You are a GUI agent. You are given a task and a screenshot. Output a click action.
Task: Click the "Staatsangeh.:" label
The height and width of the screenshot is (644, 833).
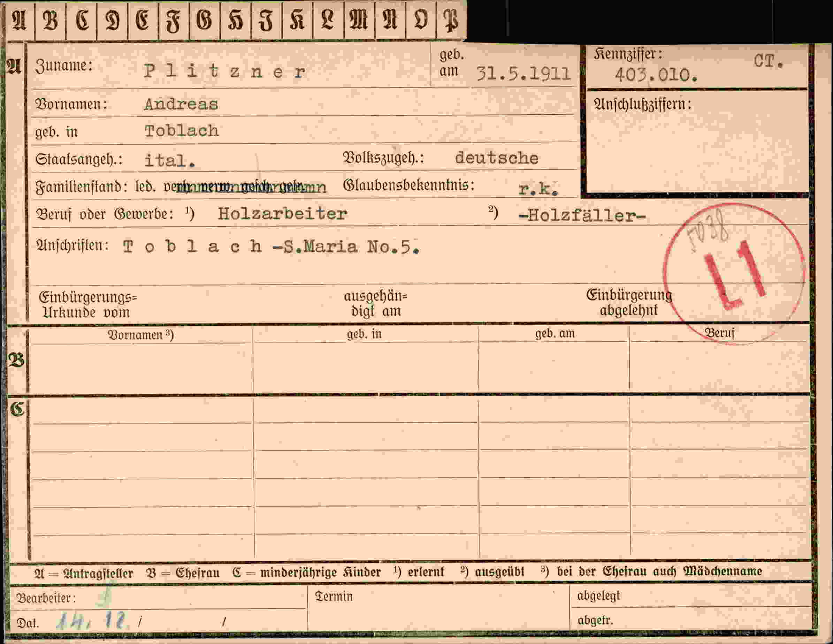[79, 159]
